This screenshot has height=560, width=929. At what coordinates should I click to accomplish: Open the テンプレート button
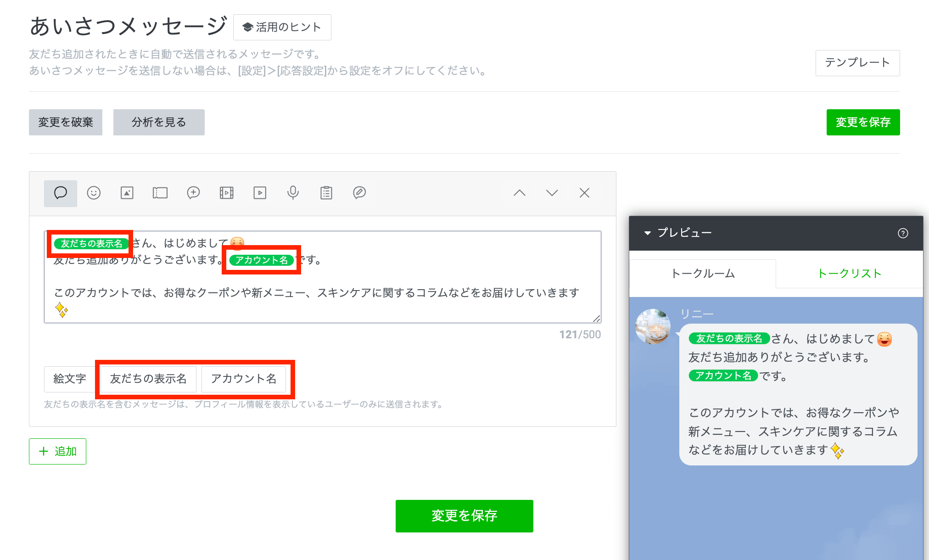click(857, 63)
